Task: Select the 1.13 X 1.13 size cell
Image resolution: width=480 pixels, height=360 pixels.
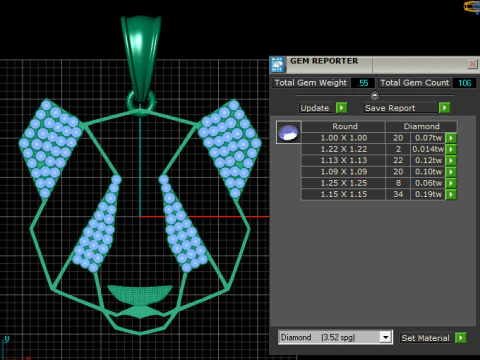Action: 344,160
